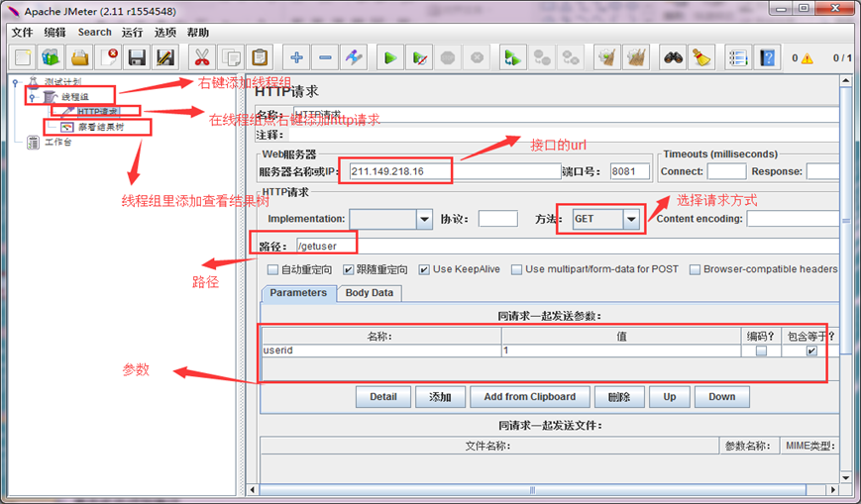Viewport: 861px width, 504px height.
Task: Click the New test plan icon
Action: click(23, 57)
